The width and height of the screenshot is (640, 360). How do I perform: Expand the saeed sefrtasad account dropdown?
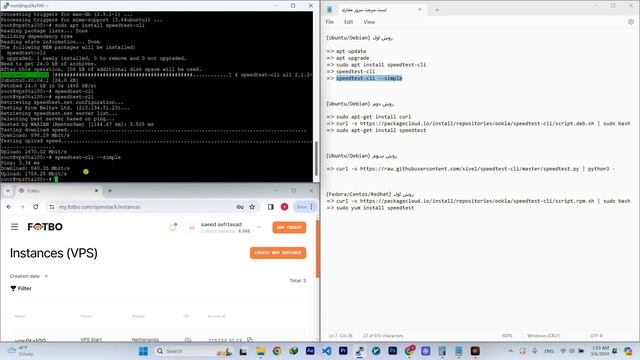pyautogui.click(x=259, y=227)
